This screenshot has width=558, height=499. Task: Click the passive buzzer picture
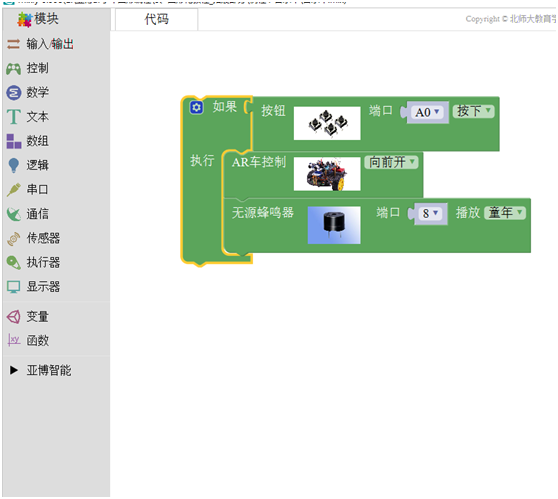pos(334,225)
